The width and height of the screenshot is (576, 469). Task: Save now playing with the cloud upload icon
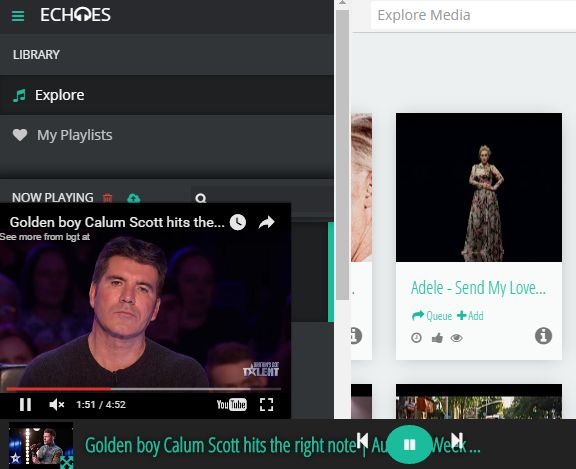133,198
